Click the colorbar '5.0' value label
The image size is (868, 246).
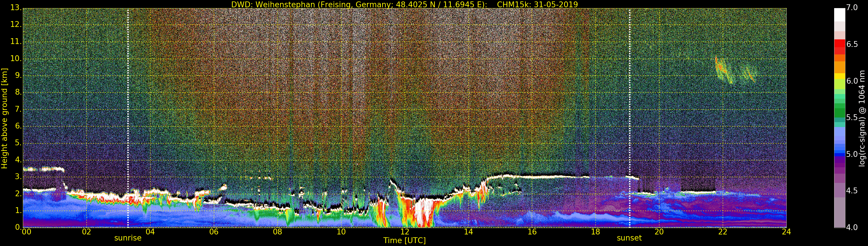(852, 154)
